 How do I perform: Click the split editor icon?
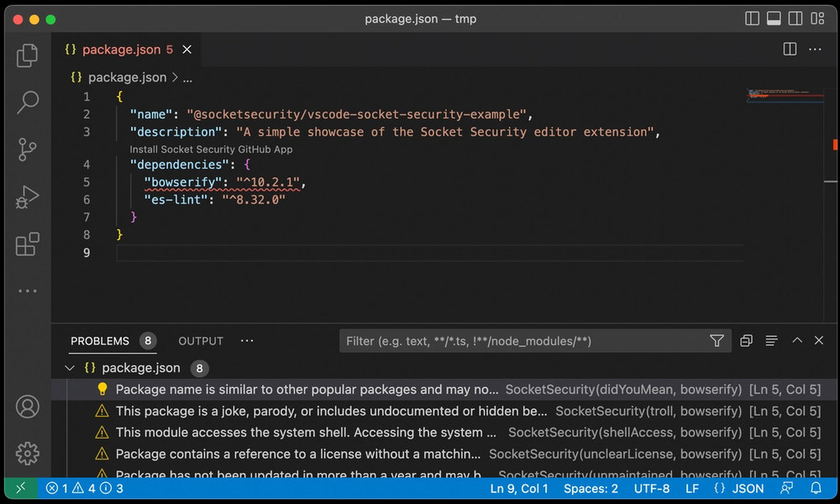790,49
